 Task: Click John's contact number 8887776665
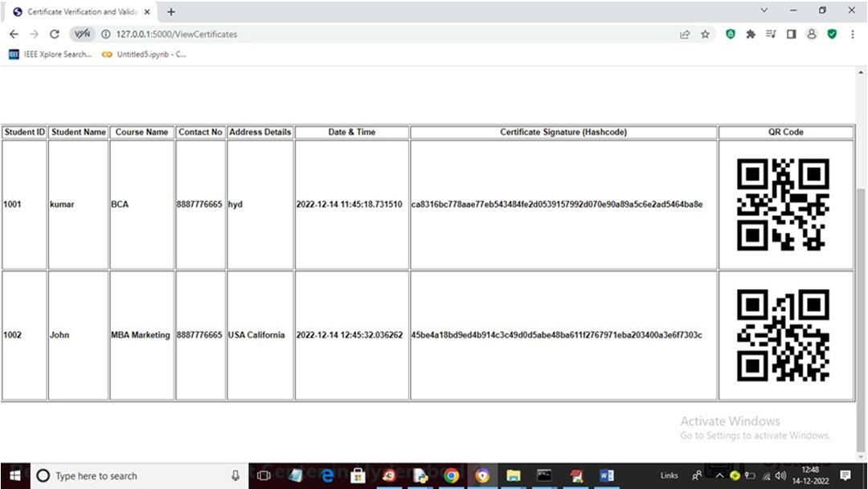click(x=199, y=335)
